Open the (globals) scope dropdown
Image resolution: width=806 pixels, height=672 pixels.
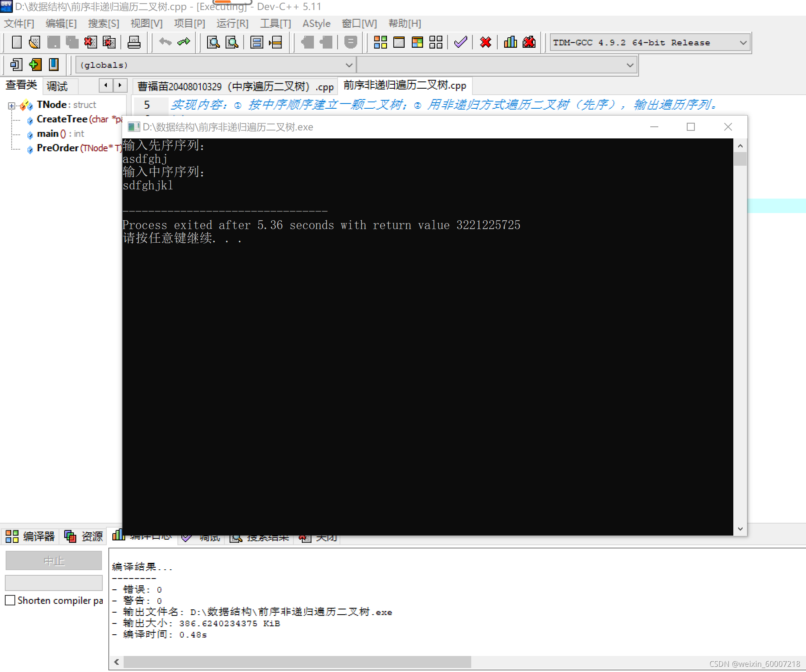click(349, 65)
